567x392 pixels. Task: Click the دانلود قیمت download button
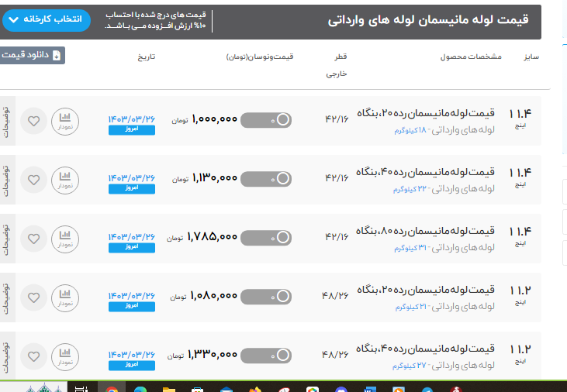point(33,56)
